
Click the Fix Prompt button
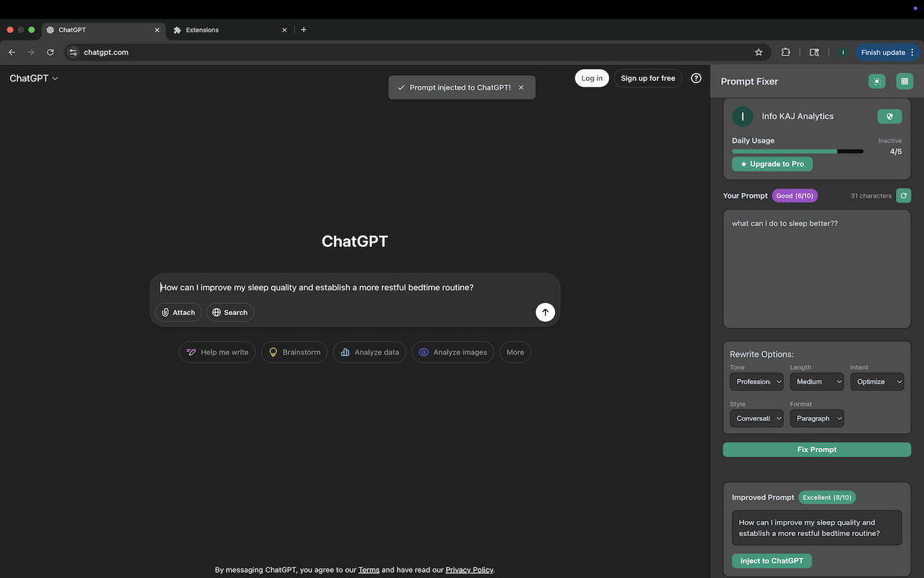tap(816, 449)
